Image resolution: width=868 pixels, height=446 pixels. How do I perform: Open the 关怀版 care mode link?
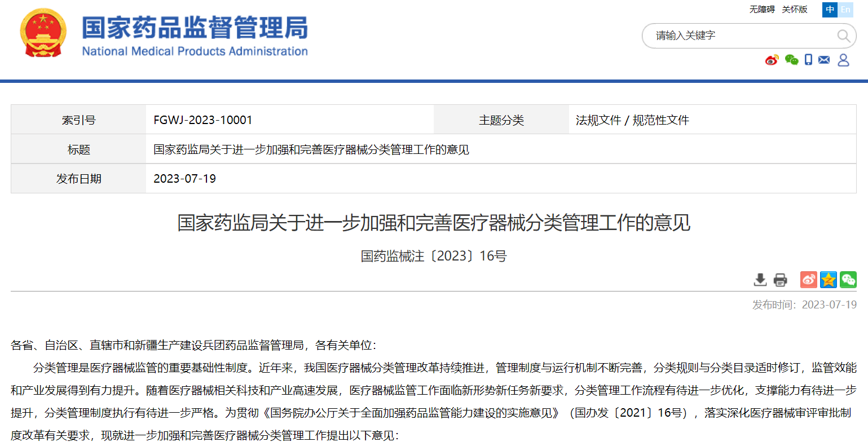(x=794, y=10)
